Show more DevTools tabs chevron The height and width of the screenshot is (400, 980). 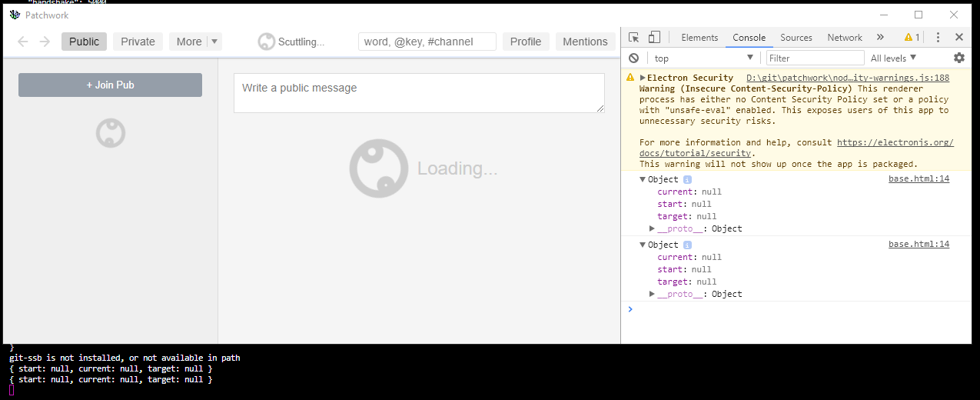[880, 37]
